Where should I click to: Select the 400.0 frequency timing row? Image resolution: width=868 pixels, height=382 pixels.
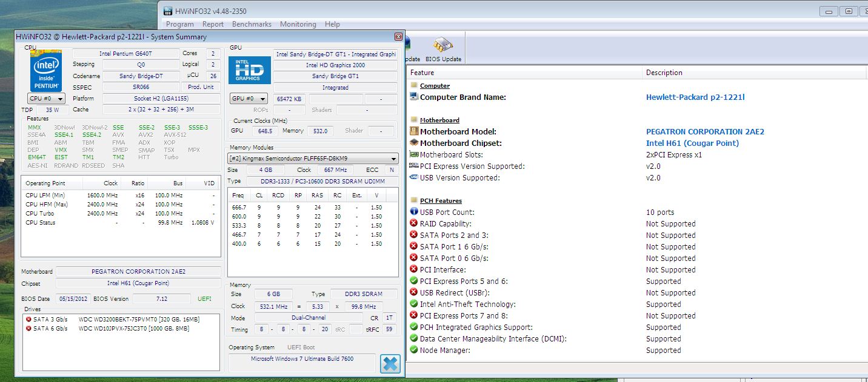312,243
